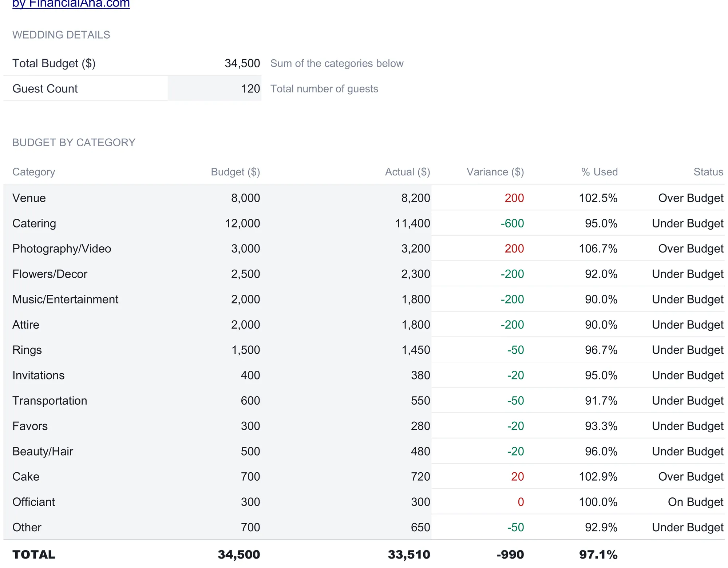
Task: Click the Catering category cell
Action: click(34, 223)
